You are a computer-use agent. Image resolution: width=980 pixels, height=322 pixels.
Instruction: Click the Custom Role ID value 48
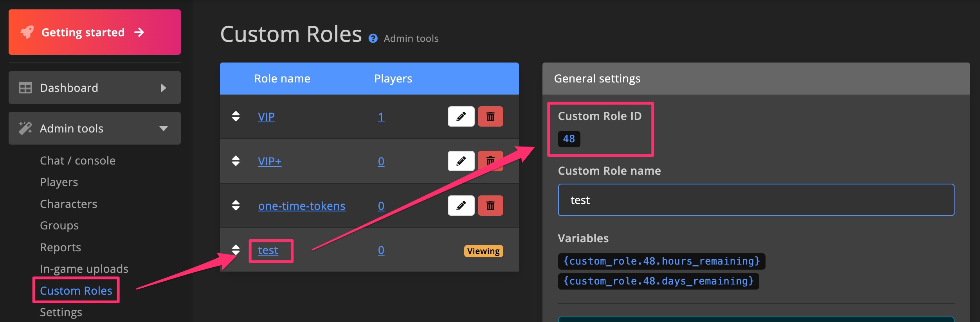coord(569,139)
